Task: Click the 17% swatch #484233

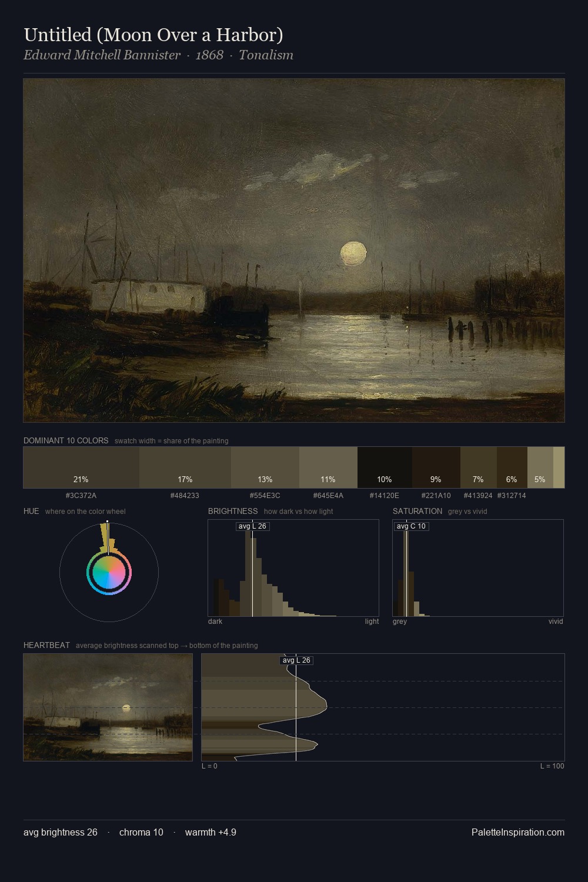Action: [x=185, y=467]
